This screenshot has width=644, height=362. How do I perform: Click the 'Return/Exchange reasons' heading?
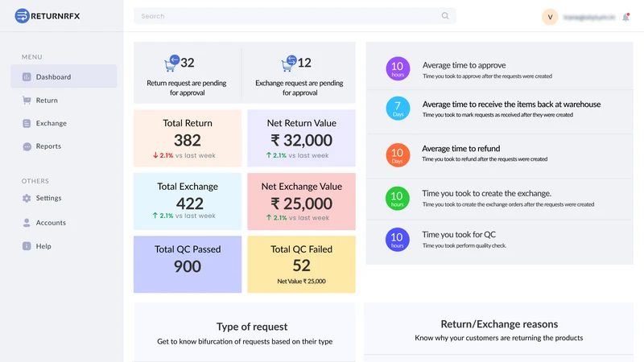499,324
